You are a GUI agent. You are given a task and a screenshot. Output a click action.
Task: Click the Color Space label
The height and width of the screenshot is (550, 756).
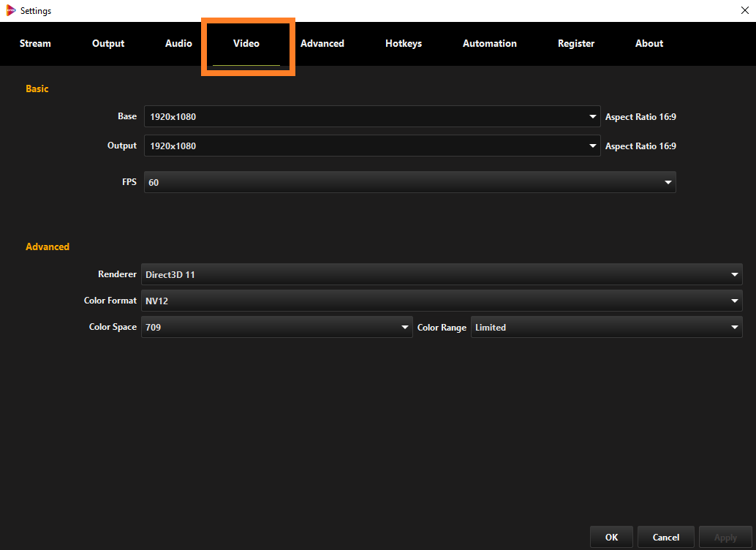pyautogui.click(x=113, y=327)
